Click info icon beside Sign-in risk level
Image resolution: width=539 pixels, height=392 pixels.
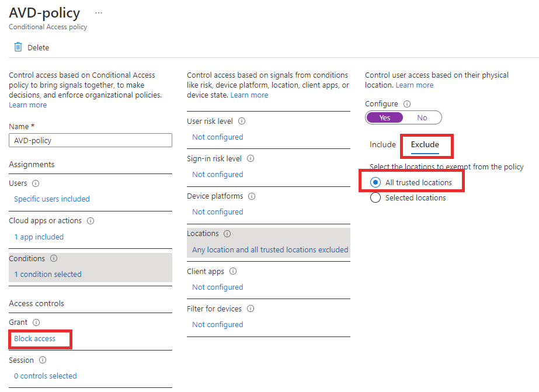pyautogui.click(x=251, y=158)
